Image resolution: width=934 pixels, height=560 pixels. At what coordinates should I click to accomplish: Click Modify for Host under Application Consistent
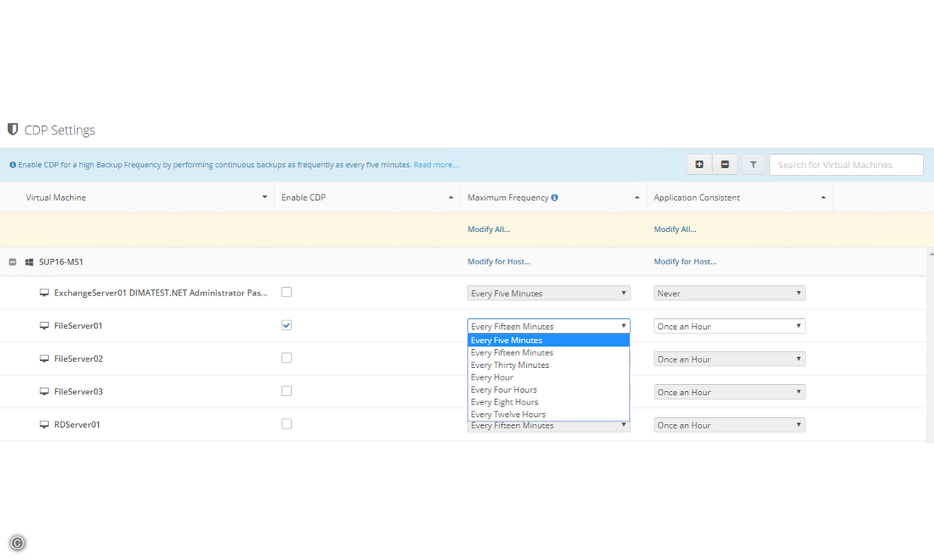tap(685, 262)
